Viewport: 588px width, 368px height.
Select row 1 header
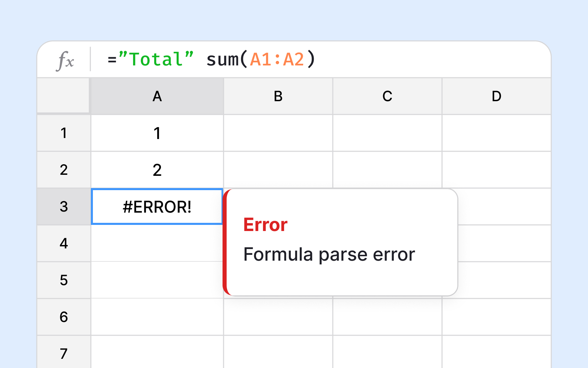(x=63, y=133)
